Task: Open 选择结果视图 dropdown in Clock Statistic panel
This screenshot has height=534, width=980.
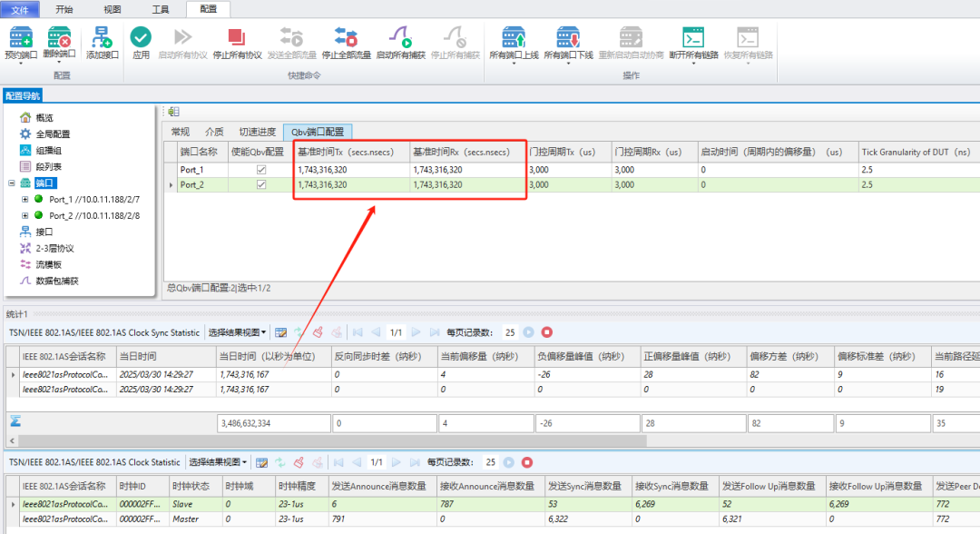Action: 218,463
